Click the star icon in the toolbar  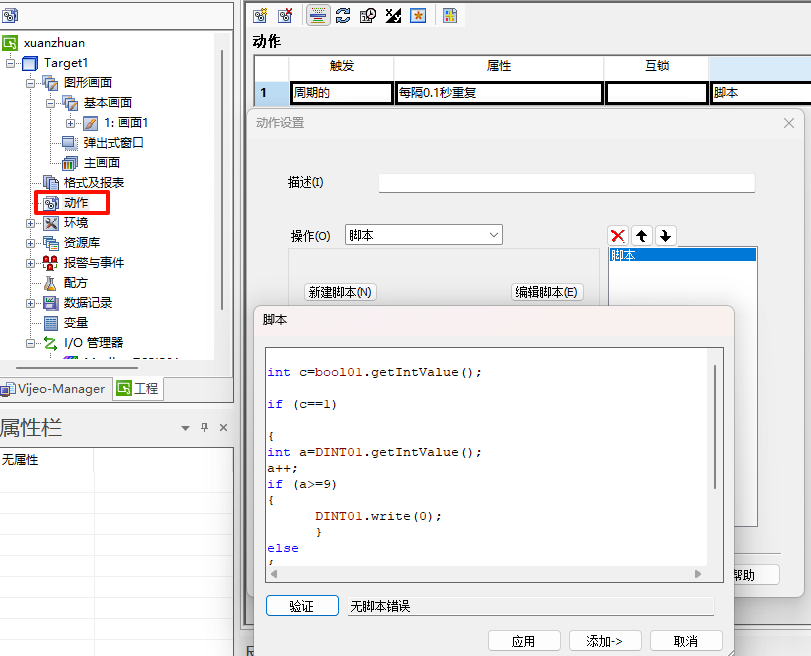419,15
